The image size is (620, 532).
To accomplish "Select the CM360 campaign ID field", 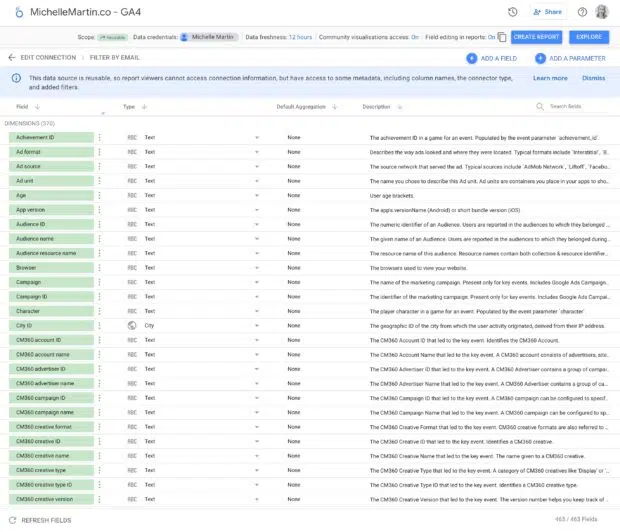I will tap(51, 398).
